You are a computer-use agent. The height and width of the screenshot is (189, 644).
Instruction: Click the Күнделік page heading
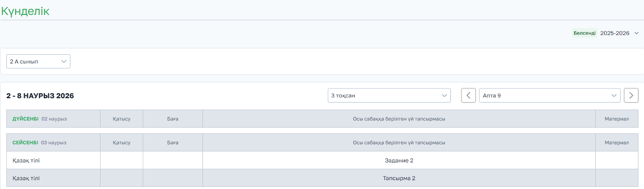coord(25,11)
